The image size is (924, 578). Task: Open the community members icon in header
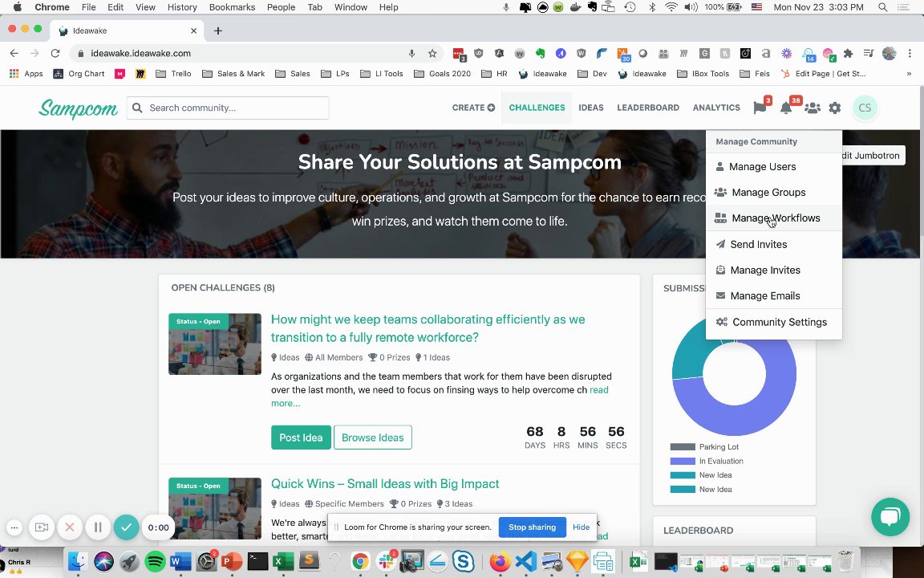pyautogui.click(x=812, y=108)
